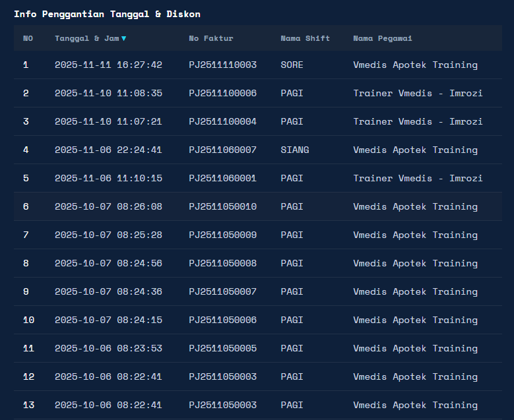Click row number 10 in NO column

point(28,320)
